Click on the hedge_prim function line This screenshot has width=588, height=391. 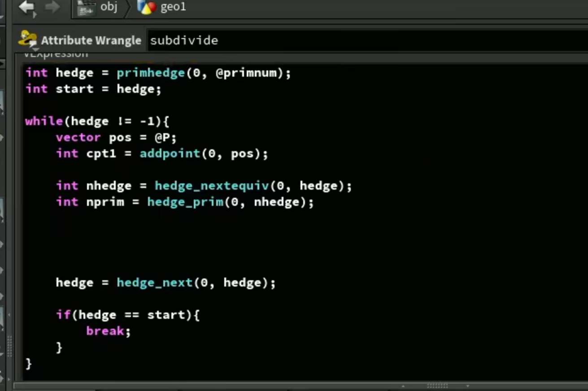tap(185, 202)
